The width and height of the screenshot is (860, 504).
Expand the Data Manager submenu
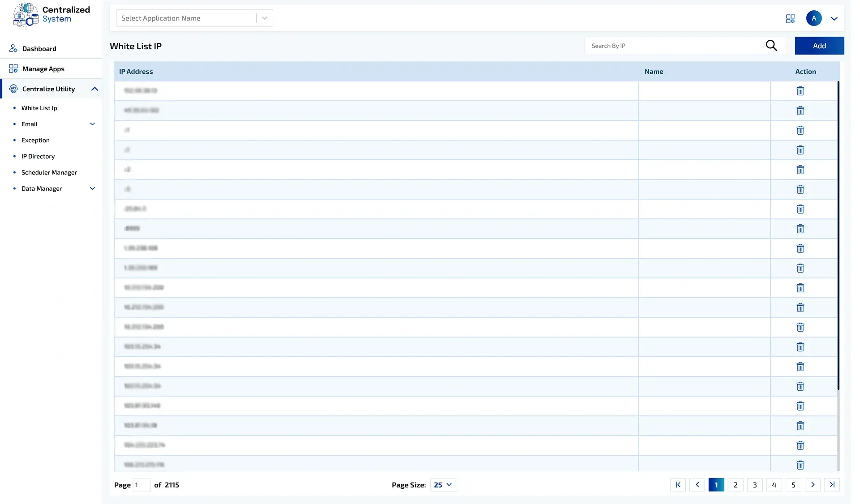pyautogui.click(x=92, y=188)
